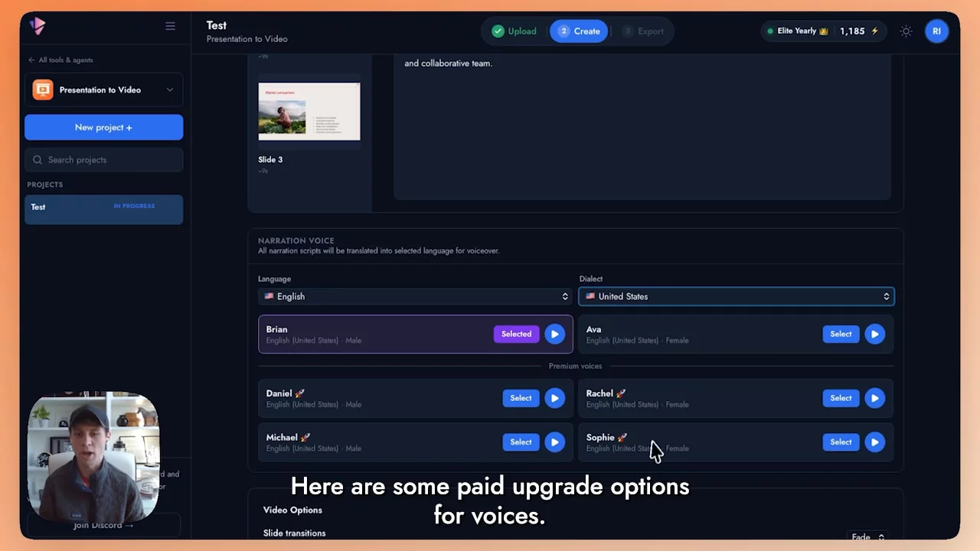Click the Selected button for Brian
Image resolution: width=980 pixels, height=551 pixels.
pos(516,334)
